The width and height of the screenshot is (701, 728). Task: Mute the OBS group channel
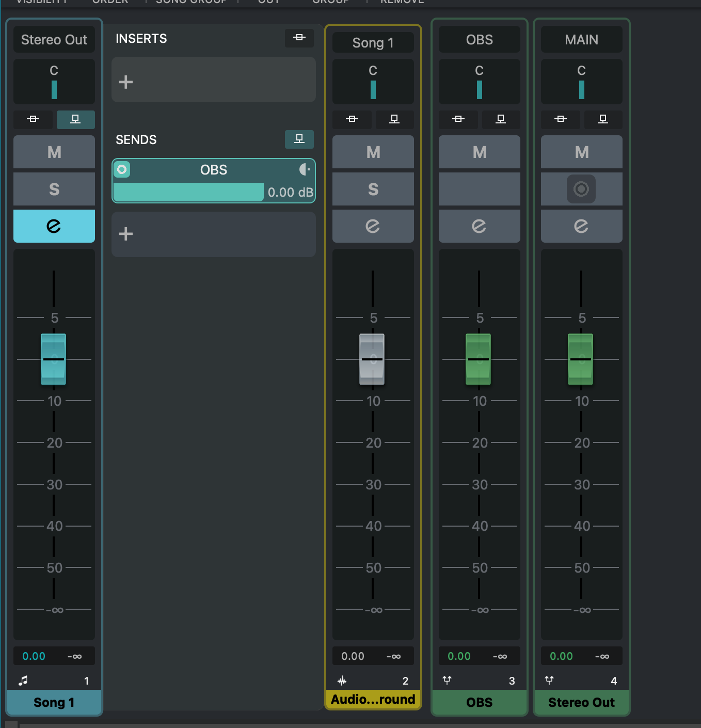coord(479,152)
